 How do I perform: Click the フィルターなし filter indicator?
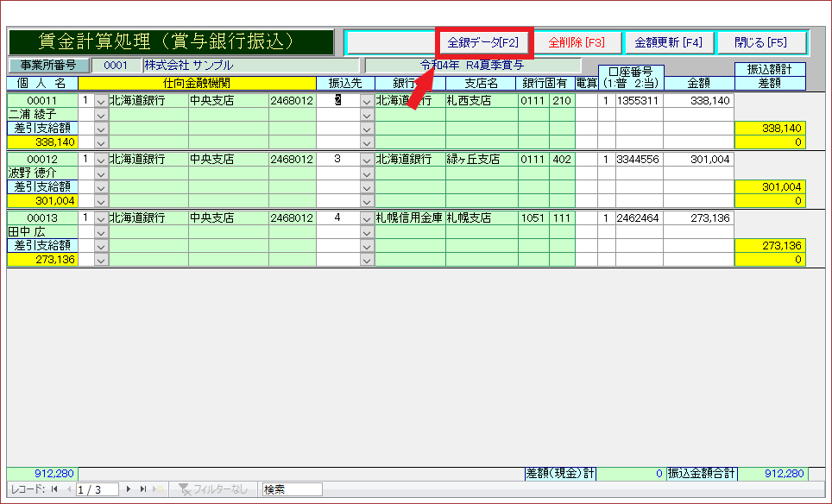212,489
